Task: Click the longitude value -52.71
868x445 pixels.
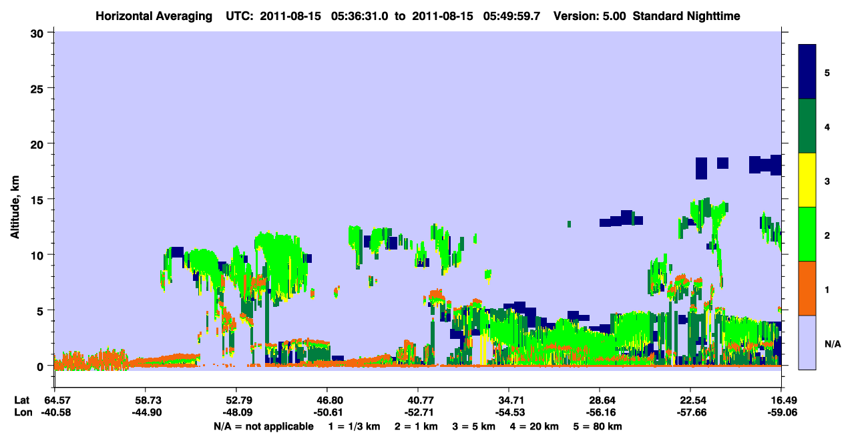Action: [x=418, y=412]
